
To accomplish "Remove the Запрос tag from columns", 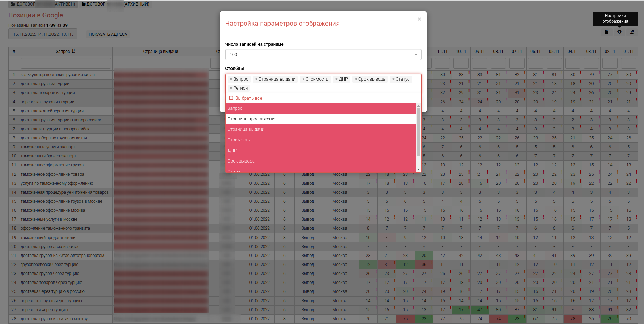I will [x=231, y=79].
